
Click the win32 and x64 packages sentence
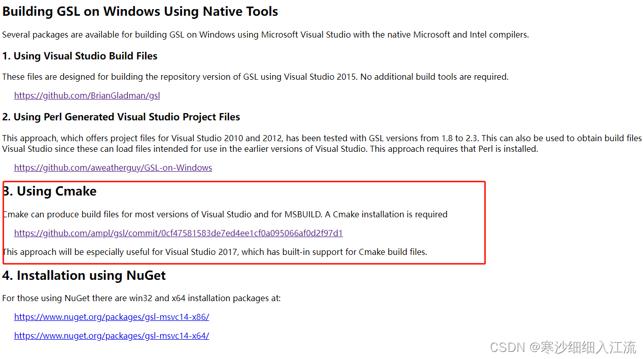141,298
